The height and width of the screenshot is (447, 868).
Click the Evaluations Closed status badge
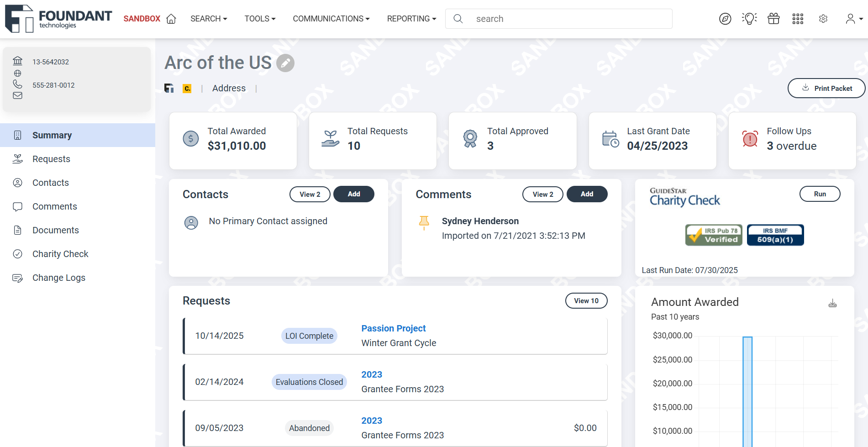point(309,382)
